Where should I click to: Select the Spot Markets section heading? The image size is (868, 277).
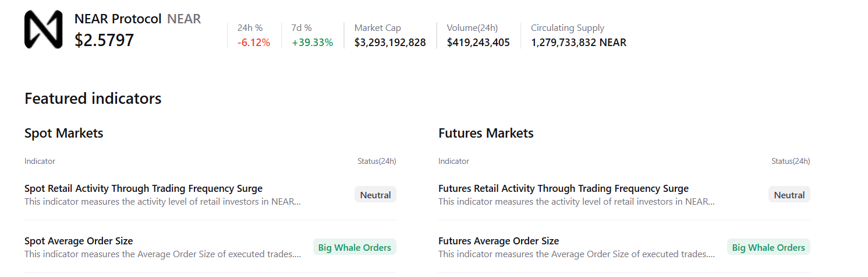tap(64, 134)
